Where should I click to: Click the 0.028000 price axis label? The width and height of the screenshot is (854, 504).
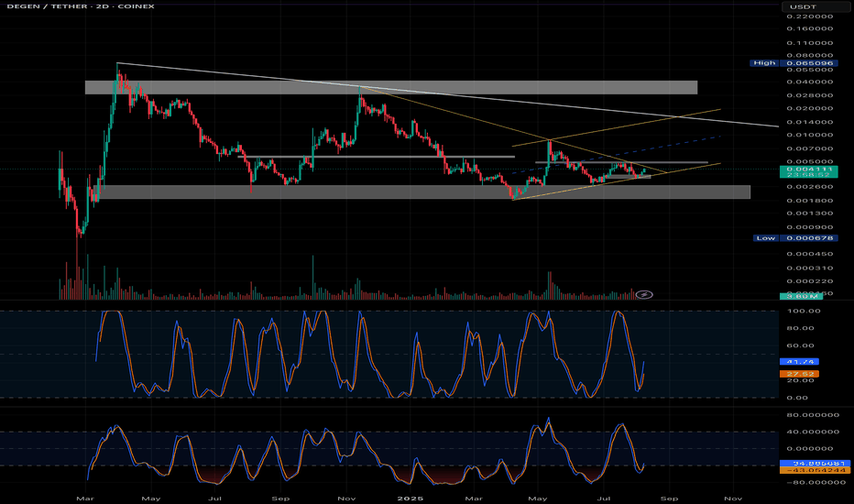pos(810,95)
